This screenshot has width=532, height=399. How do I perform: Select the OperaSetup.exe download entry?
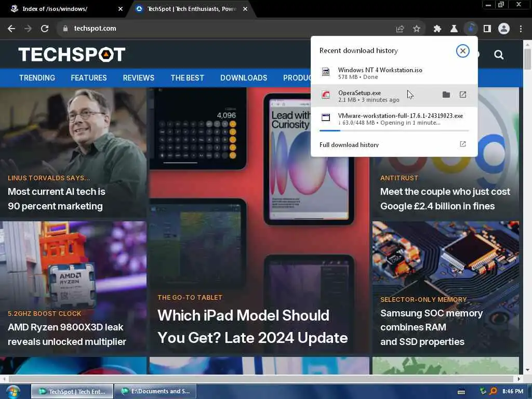pyautogui.click(x=394, y=96)
